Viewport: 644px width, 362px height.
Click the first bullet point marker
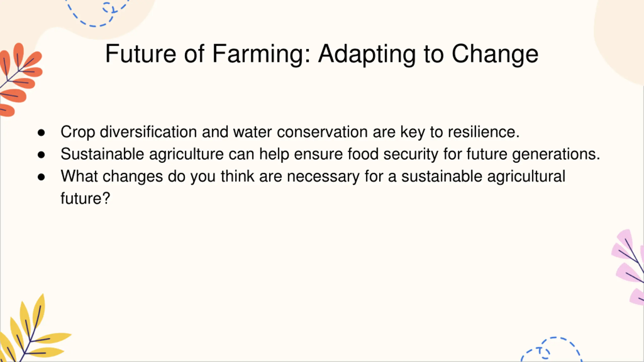click(x=41, y=132)
